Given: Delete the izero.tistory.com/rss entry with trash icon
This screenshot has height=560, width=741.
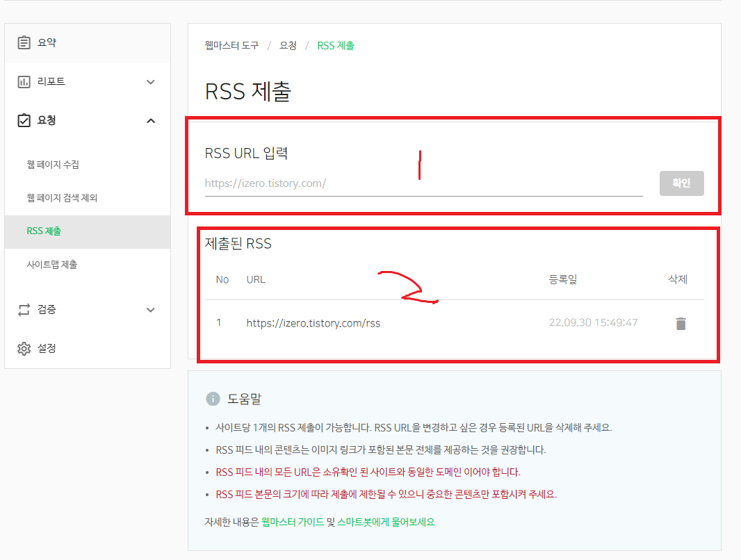Looking at the screenshot, I should (x=681, y=324).
